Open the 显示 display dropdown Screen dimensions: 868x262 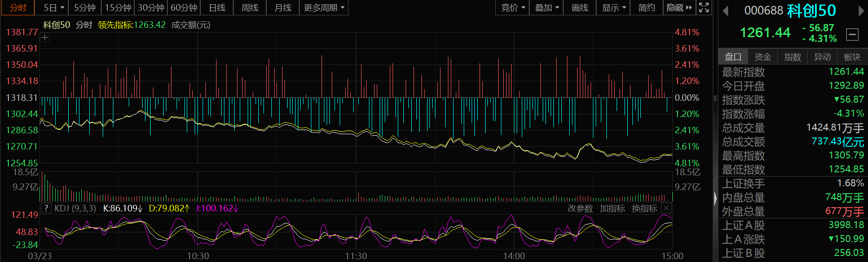[x=613, y=8]
